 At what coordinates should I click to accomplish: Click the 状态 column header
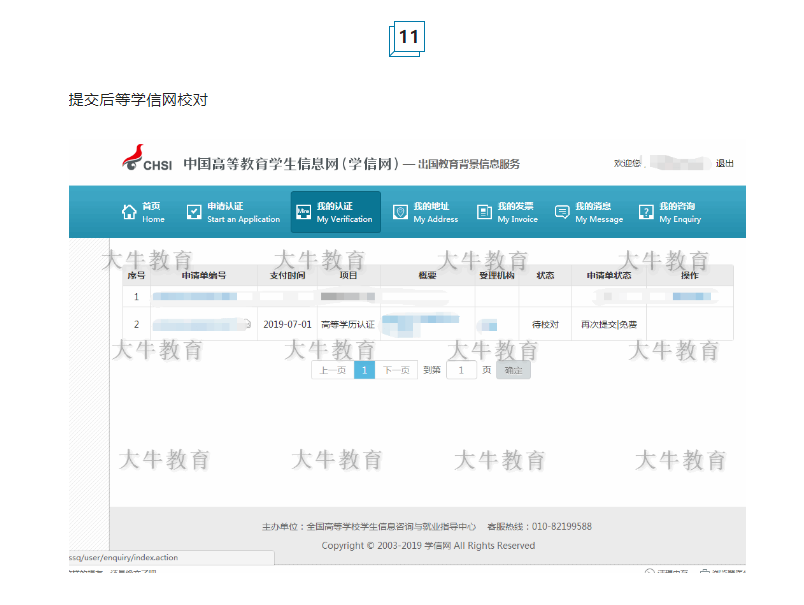click(x=545, y=275)
